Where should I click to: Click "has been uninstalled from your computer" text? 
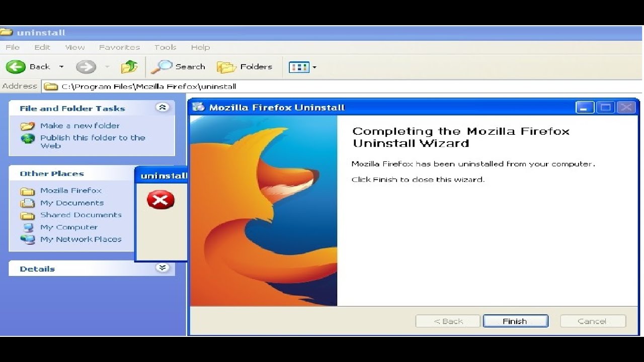point(505,164)
